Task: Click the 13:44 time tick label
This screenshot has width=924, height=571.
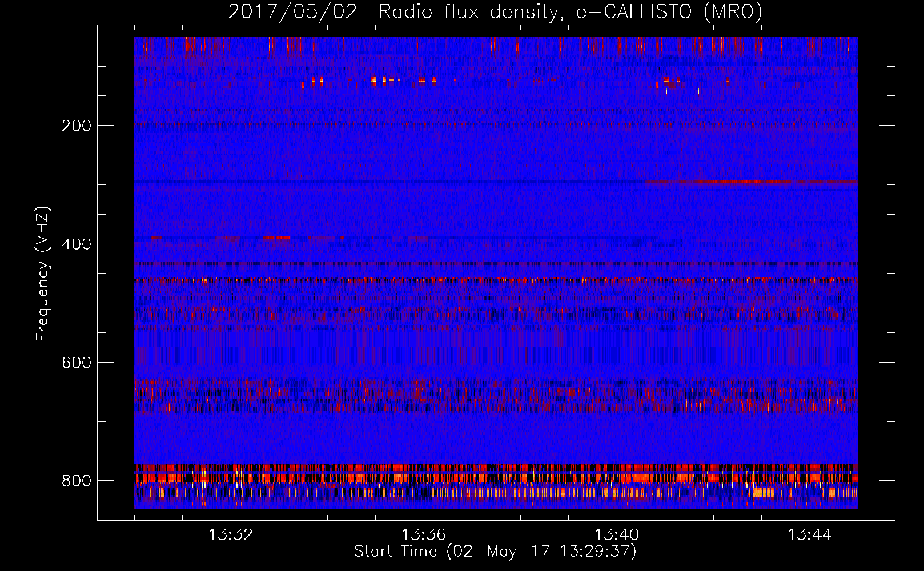Action: click(810, 535)
